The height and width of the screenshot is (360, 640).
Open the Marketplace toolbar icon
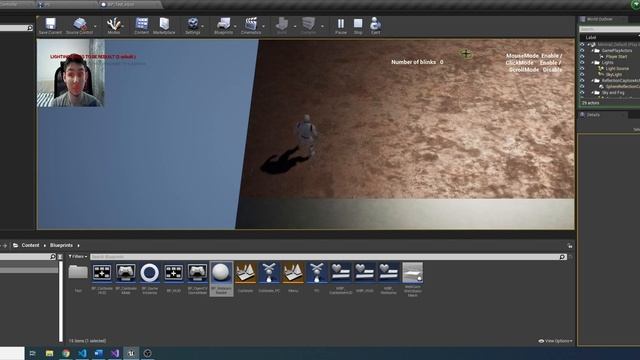pyautogui.click(x=164, y=26)
